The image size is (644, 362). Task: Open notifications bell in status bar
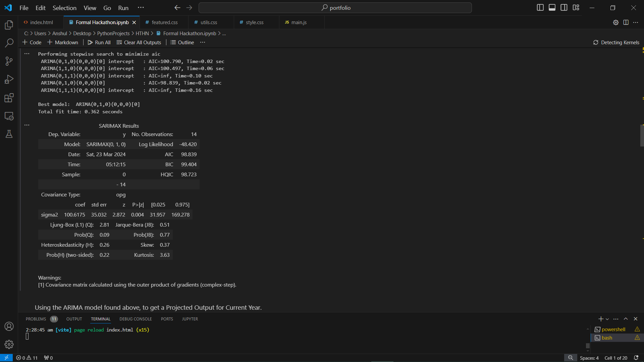click(x=636, y=358)
